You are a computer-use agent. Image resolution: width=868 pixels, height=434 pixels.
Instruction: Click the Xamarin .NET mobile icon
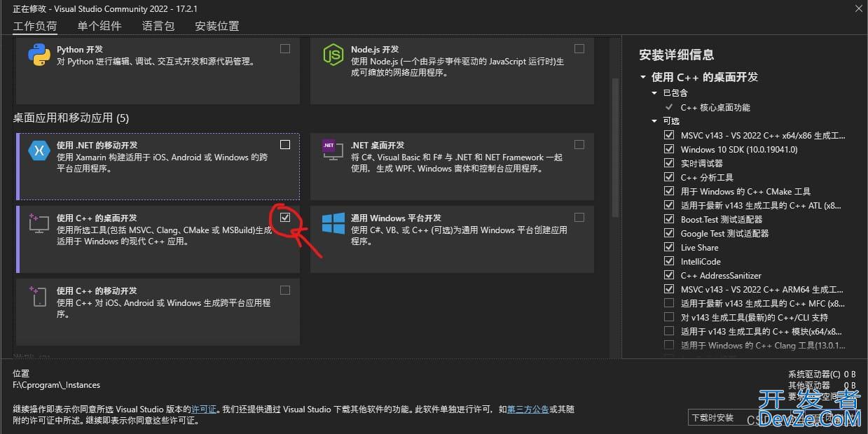click(x=39, y=150)
